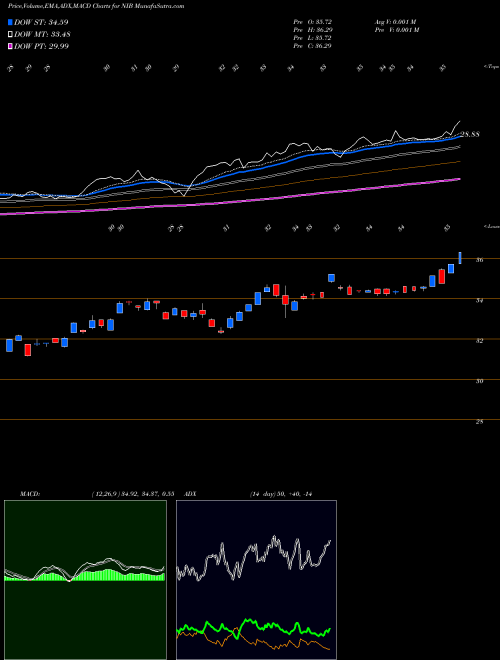Click the '<Lows' label at right edge
This screenshot has height=660, width=500.
coord(491,226)
